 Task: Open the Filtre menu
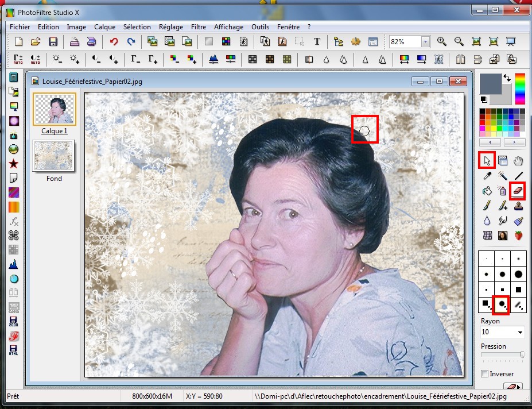click(x=199, y=27)
